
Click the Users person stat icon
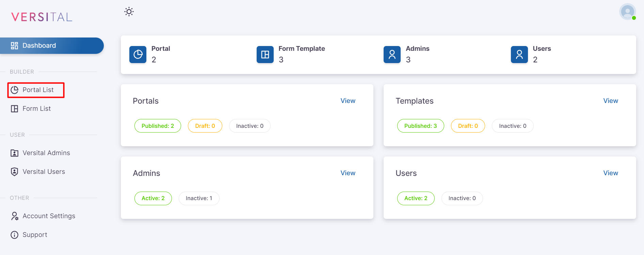(x=519, y=55)
